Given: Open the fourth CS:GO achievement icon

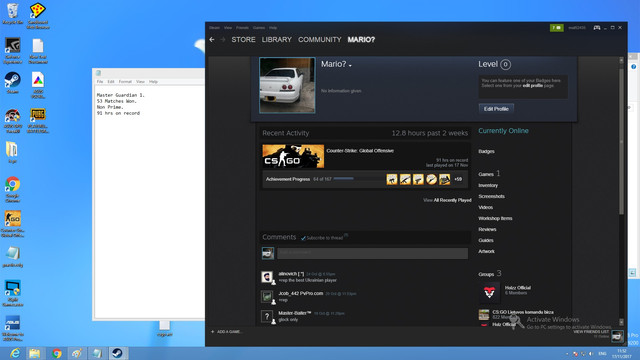Looking at the screenshot, I should [431, 179].
